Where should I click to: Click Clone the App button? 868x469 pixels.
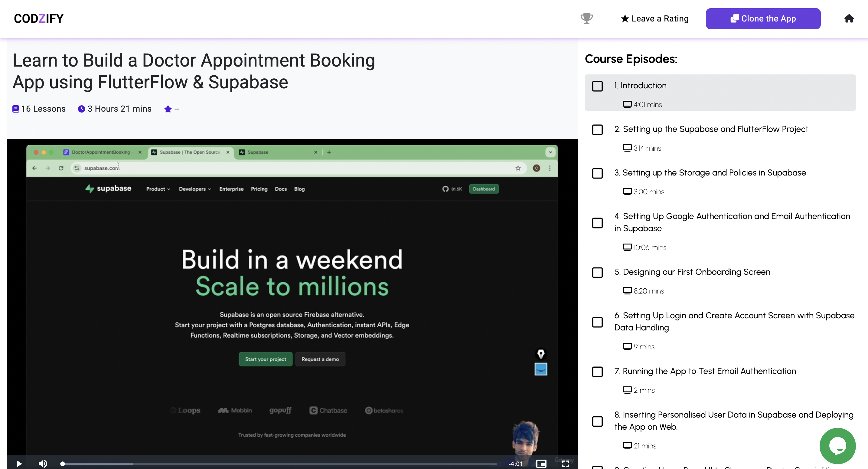763,18
